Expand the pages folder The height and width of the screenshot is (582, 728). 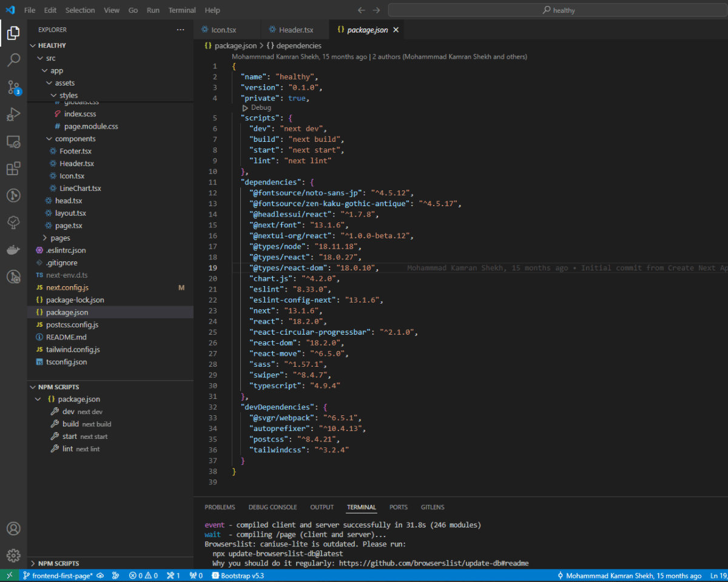coord(60,238)
